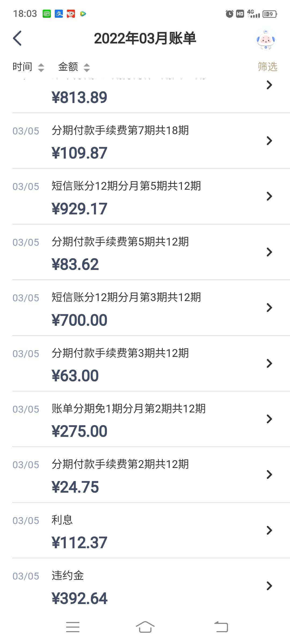Viewport: 290px width, 644px height.
Task: Expand chevron for 分期付款手续费第2期共12期
Action: (269, 475)
